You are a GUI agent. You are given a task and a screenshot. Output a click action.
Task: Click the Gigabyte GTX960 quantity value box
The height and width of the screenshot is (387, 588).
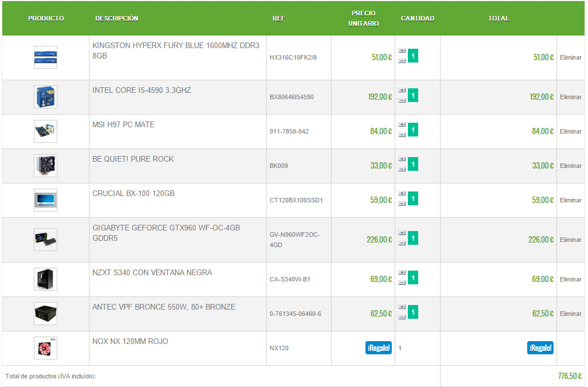click(x=413, y=239)
